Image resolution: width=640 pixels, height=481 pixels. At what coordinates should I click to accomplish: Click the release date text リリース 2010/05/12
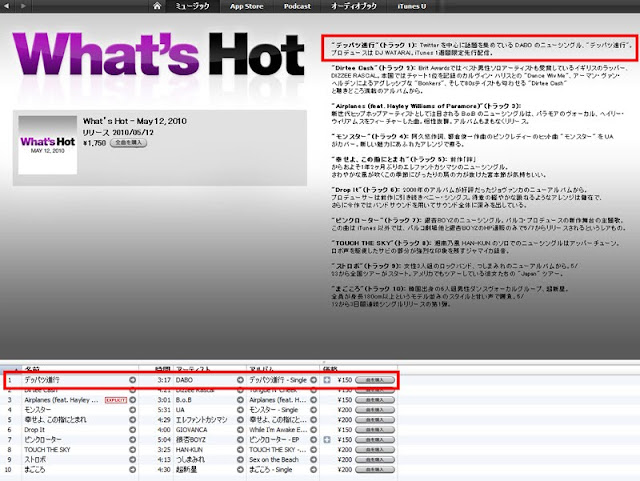[118, 133]
